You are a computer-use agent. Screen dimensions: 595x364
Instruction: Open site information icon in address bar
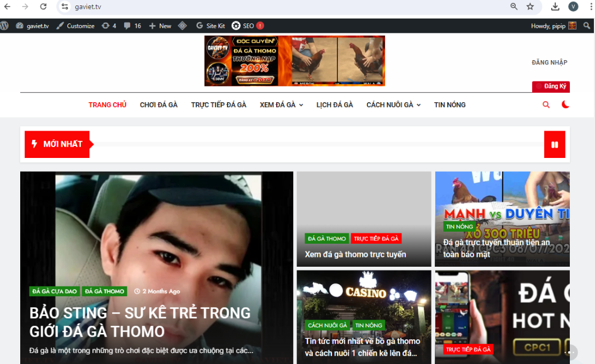tap(65, 7)
